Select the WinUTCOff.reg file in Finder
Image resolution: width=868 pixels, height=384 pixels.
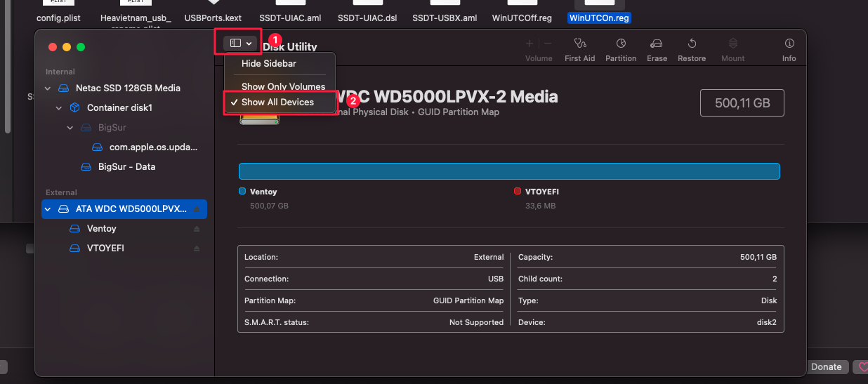[x=522, y=18]
